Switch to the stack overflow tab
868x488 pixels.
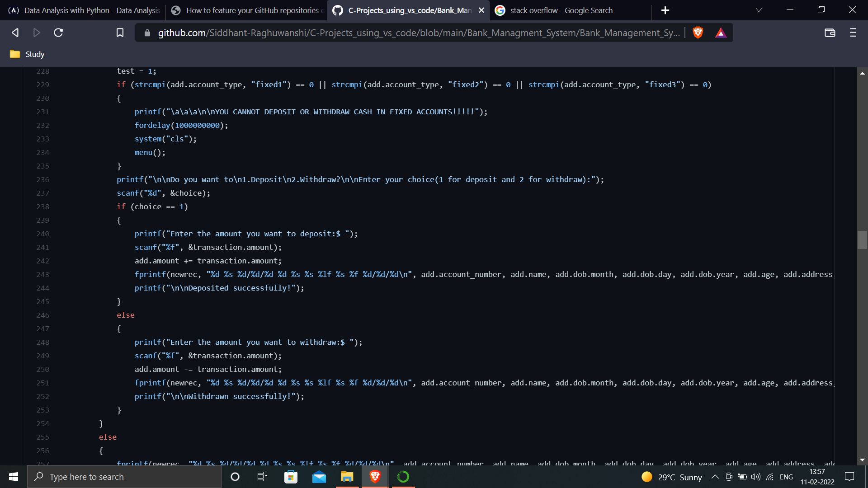[x=561, y=10]
